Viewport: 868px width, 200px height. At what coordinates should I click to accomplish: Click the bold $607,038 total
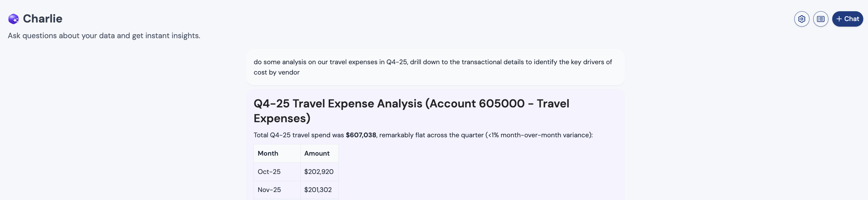pos(361,135)
